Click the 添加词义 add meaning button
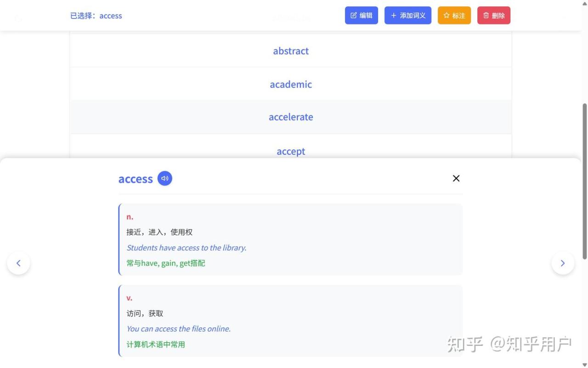 [x=407, y=16]
